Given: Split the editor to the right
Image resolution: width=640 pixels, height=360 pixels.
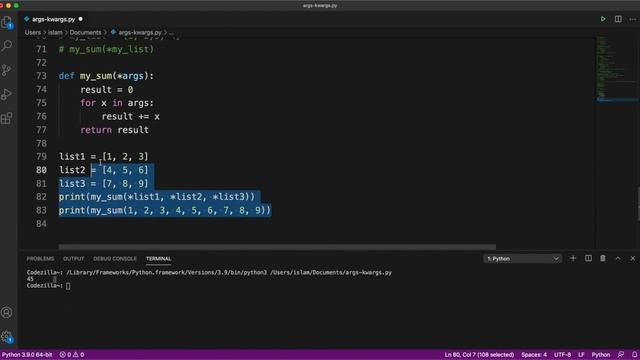Looking at the screenshot, I should click(618, 19).
